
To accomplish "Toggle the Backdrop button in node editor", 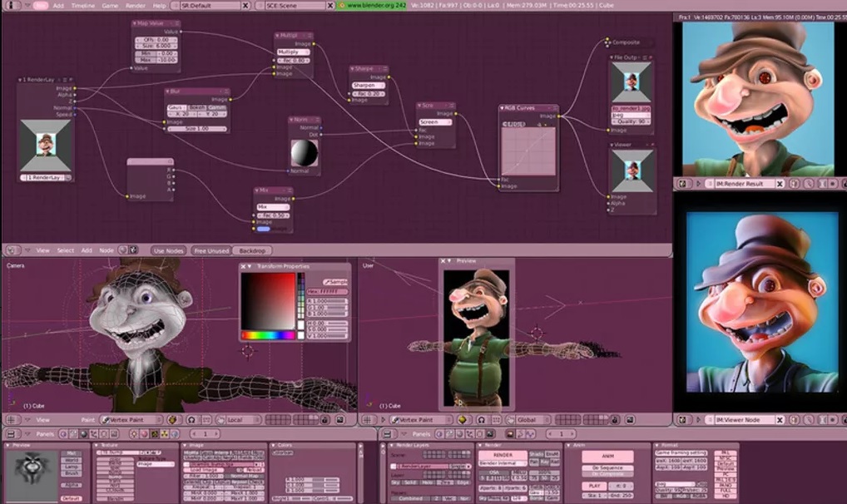I will click(x=251, y=250).
